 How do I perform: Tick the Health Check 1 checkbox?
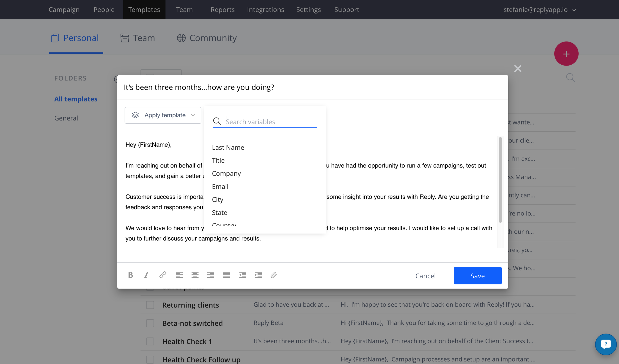click(x=150, y=341)
